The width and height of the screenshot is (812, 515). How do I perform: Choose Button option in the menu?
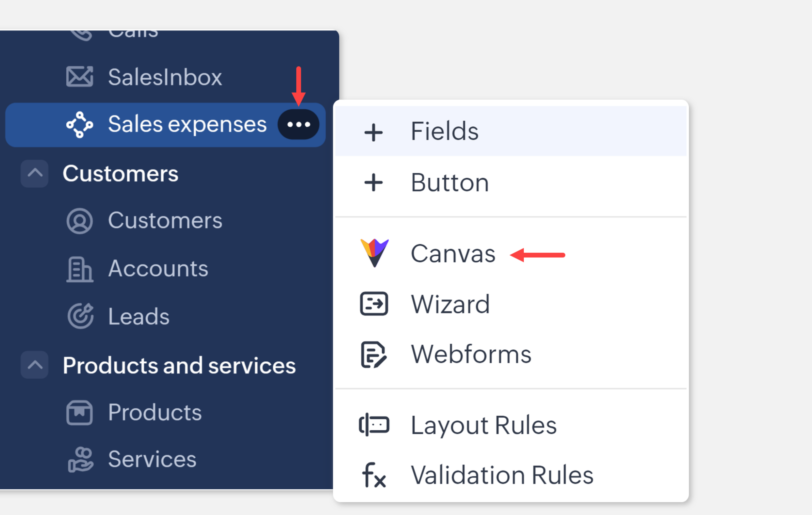[449, 183]
